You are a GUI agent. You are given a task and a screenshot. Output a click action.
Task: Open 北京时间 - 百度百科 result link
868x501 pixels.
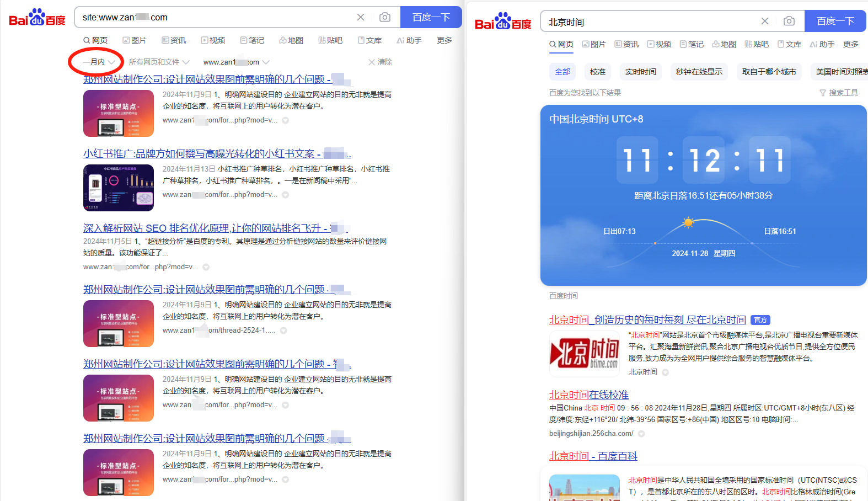593,456
